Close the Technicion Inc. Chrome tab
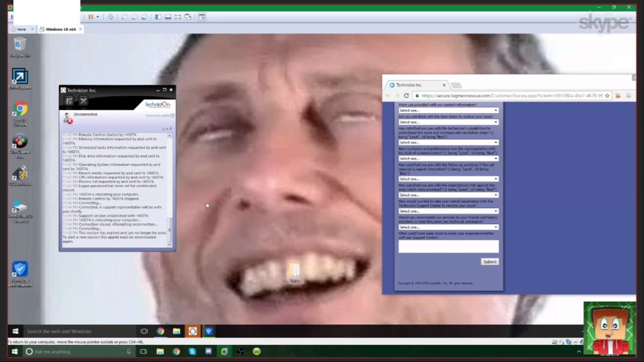The width and height of the screenshot is (644, 362). tap(444, 85)
